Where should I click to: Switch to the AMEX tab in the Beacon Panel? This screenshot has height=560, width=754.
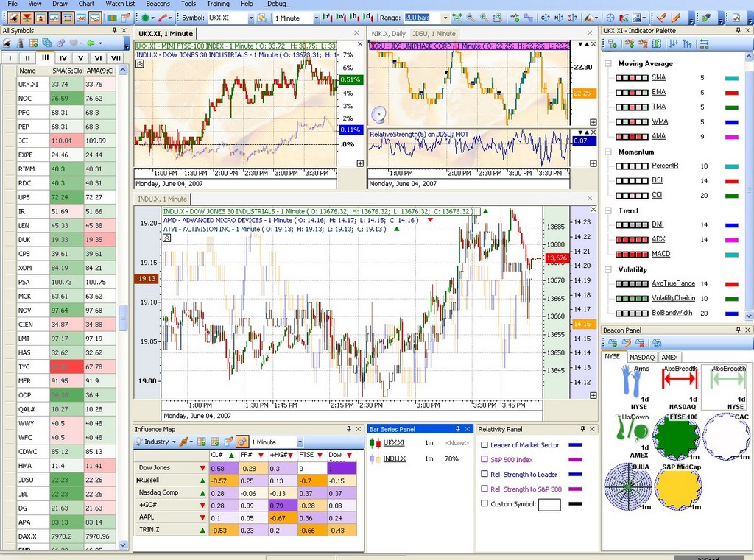coord(669,357)
